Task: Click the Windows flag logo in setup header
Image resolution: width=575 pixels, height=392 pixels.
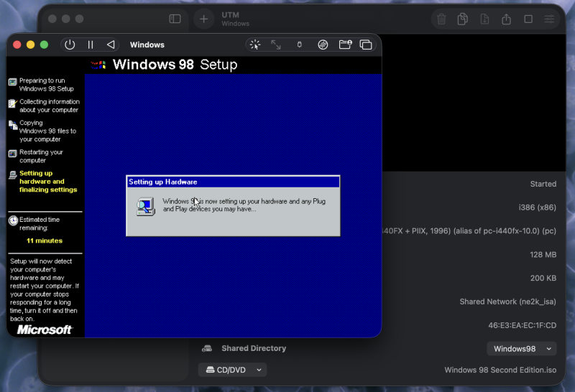Action: click(98, 65)
